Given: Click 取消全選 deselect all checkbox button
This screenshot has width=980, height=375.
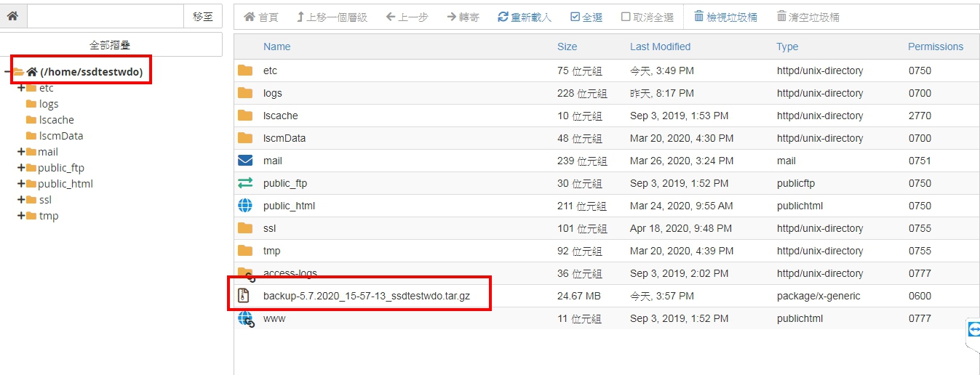Looking at the screenshot, I should tap(647, 17).
